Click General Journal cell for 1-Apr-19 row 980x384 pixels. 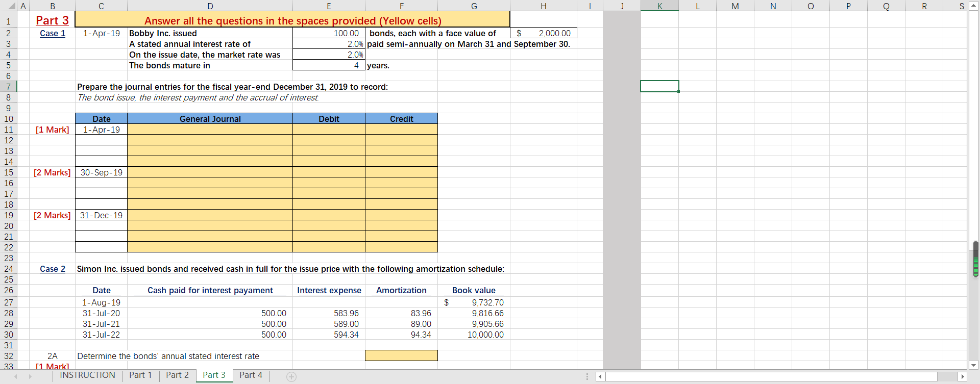[210, 130]
